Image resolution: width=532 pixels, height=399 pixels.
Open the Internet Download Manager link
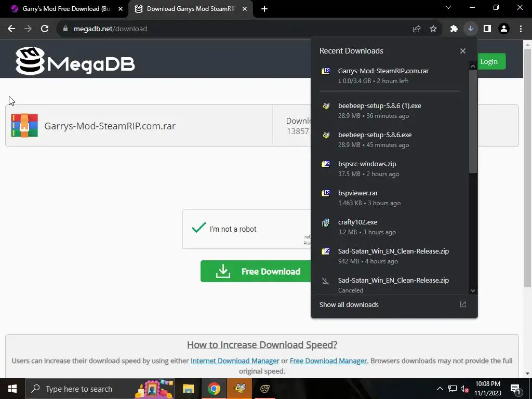[235, 361]
